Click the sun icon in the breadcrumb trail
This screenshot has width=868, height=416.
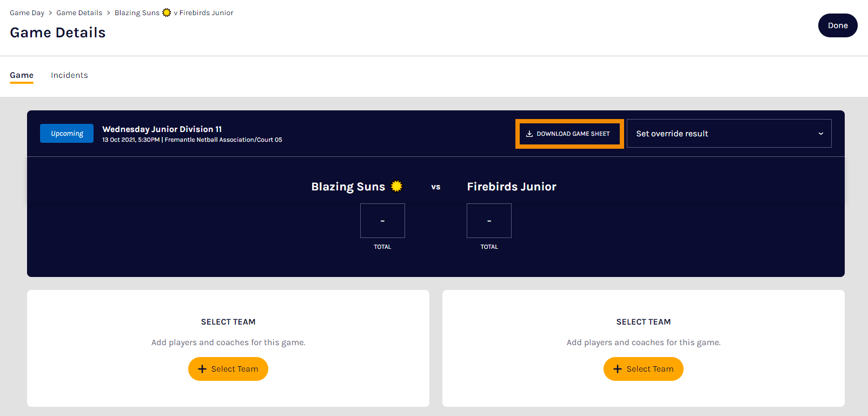[167, 12]
